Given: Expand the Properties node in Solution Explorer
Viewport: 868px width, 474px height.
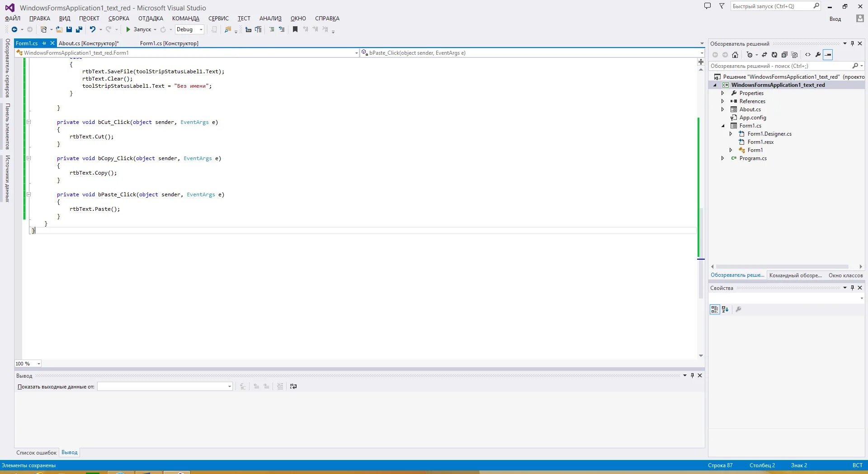Looking at the screenshot, I should click(x=723, y=93).
